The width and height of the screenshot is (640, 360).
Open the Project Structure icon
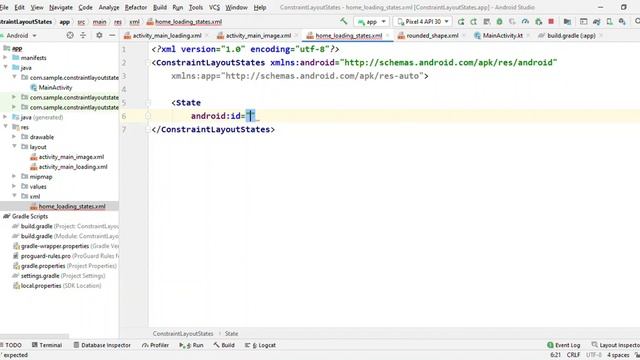567,22
